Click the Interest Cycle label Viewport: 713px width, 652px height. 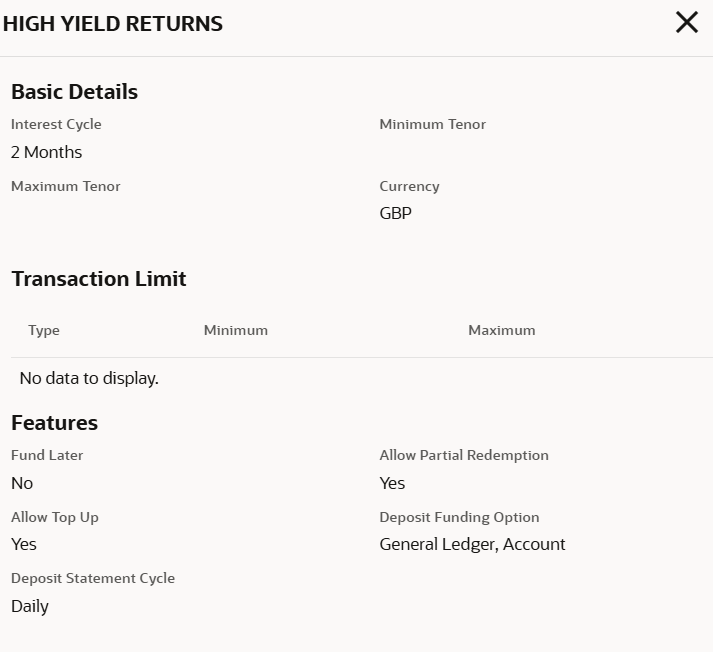56,125
